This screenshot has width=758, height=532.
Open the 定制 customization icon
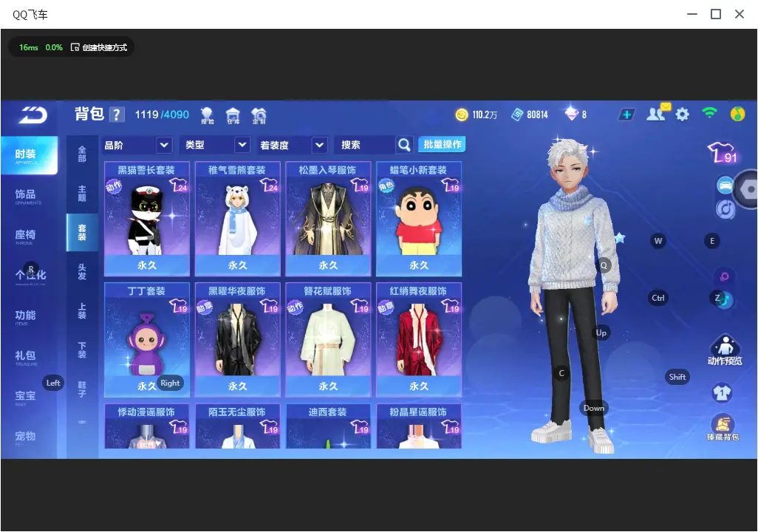pos(259,115)
